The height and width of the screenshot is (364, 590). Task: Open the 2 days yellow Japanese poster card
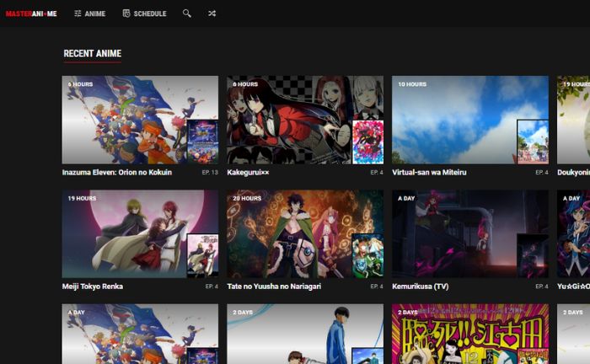point(470,334)
